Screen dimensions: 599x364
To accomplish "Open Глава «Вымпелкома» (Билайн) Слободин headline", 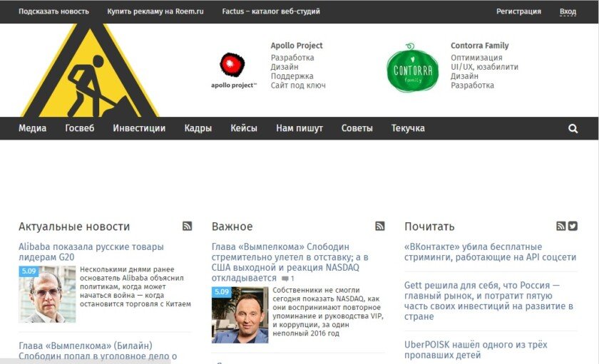I will pyautogui.click(x=98, y=350).
